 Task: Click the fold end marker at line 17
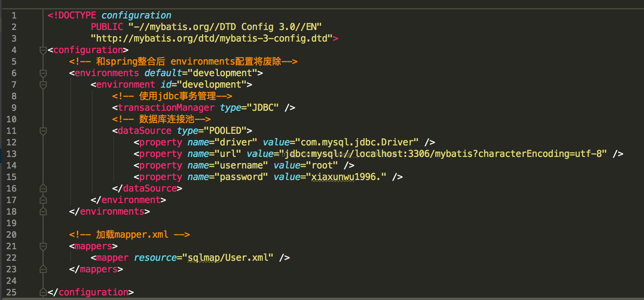click(43, 200)
